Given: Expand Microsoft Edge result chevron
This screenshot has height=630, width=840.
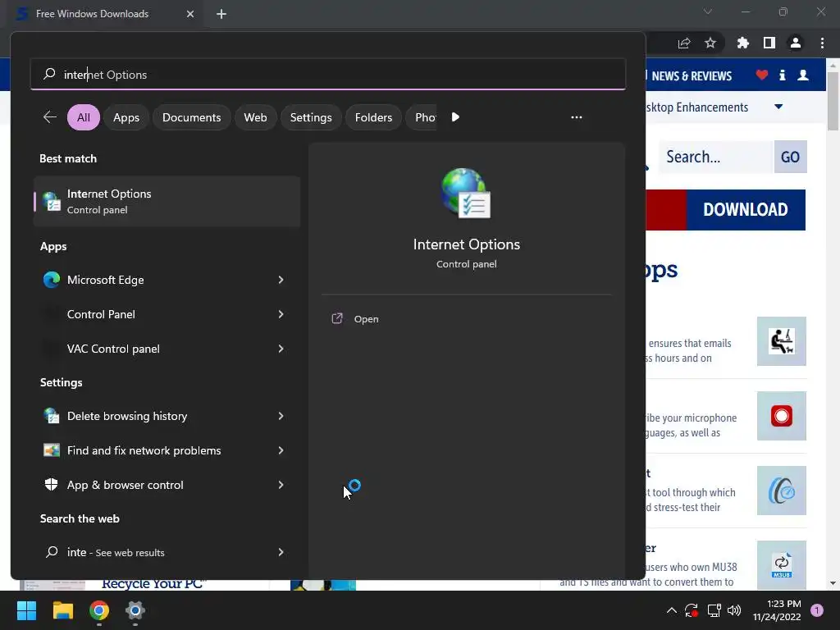Looking at the screenshot, I should coord(281,280).
